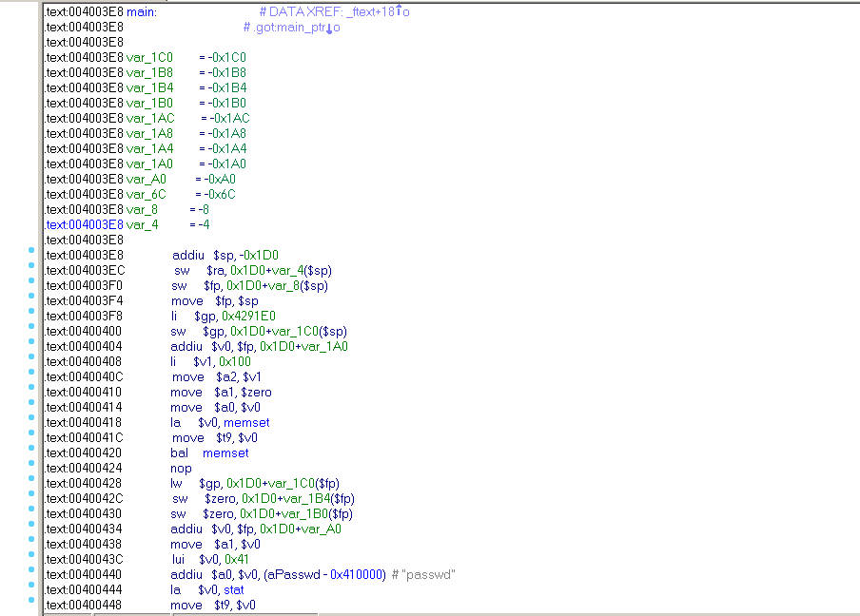
Task: Follow the memset reference in the bal instruction
Action: [225, 452]
